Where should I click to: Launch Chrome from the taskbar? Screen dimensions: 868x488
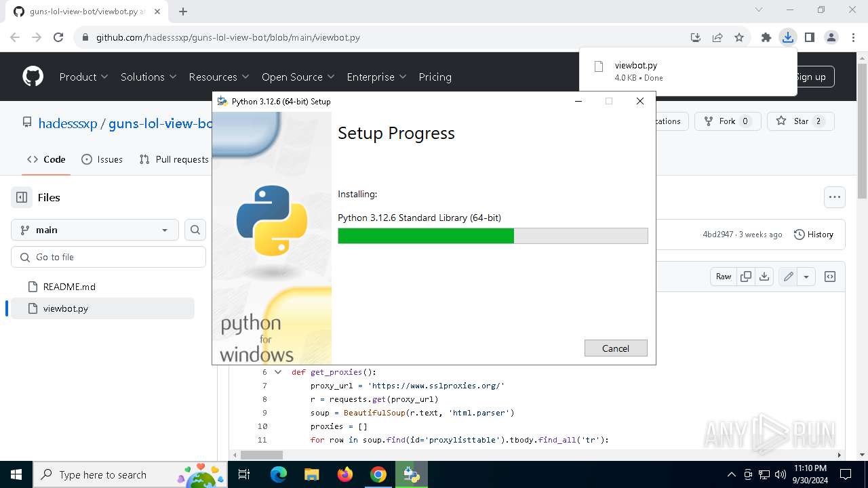[378, 474]
